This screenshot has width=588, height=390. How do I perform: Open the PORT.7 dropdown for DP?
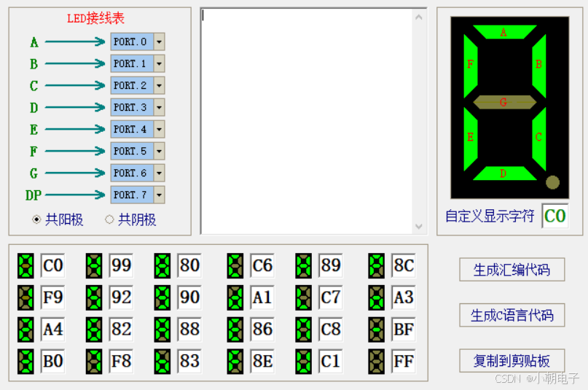tap(160, 195)
